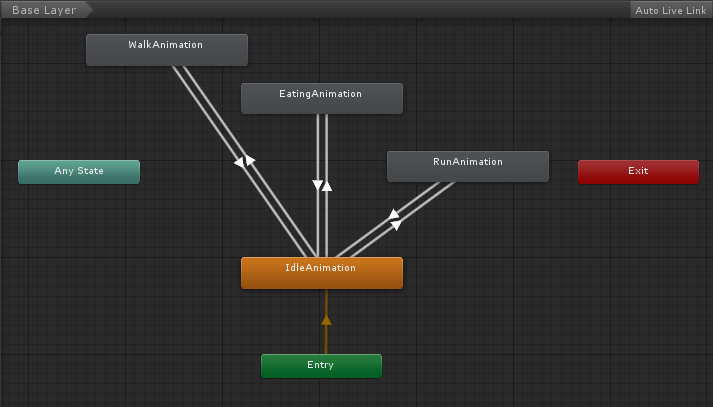The image size is (713, 407).
Task: Click the downward arrow on RunAnimation transition
Action: 397,225
